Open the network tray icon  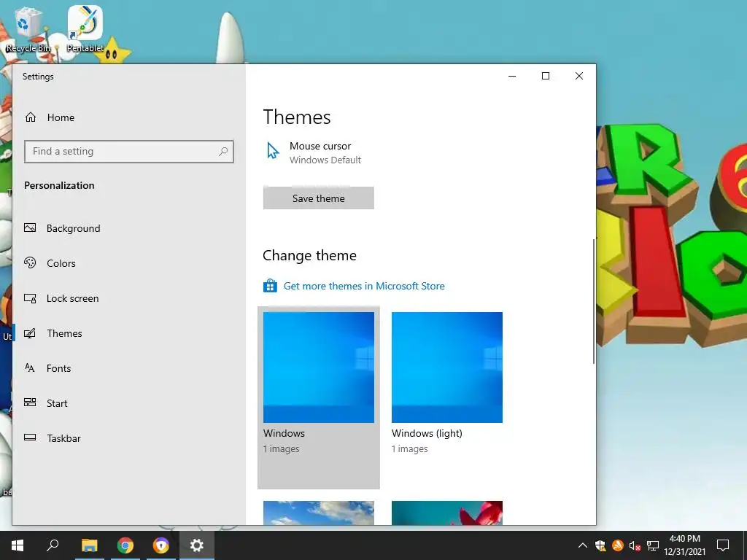[653, 545]
